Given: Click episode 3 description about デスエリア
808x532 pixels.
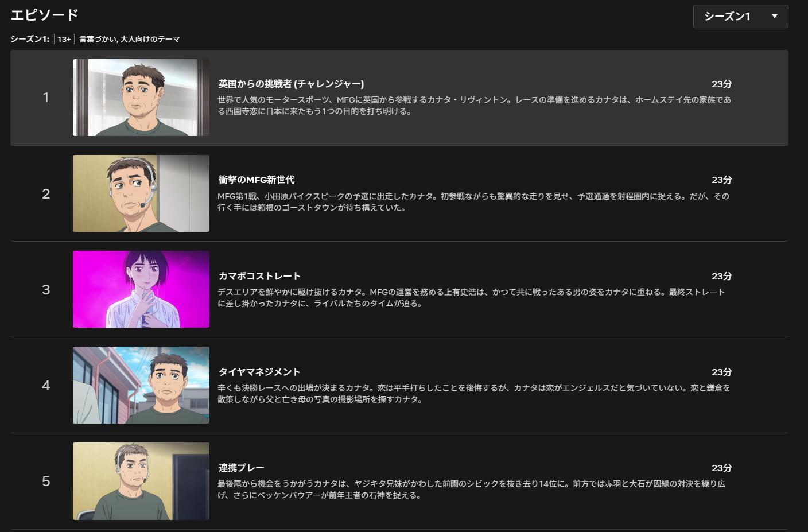Looking at the screenshot, I should (x=471, y=298).
